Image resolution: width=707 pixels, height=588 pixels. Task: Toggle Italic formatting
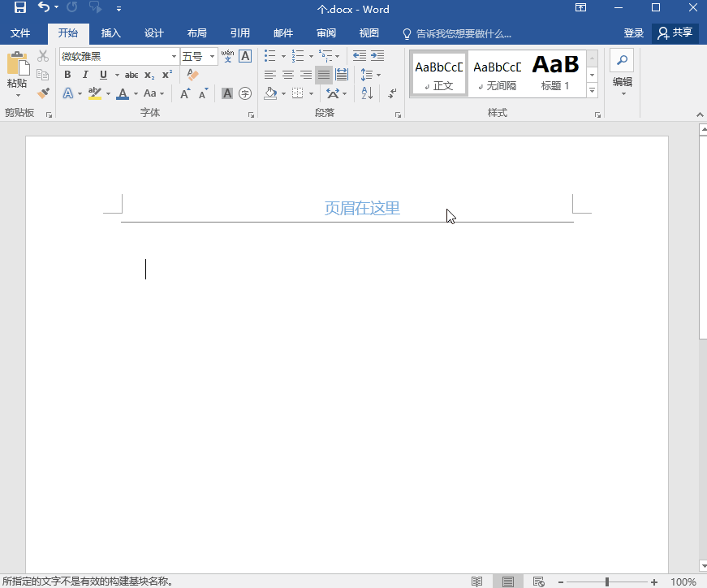[x=85, y=75]
